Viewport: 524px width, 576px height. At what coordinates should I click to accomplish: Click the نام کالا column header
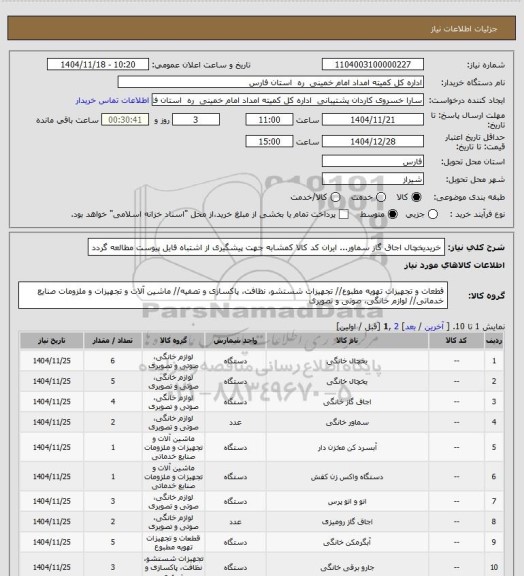(347, 341)
